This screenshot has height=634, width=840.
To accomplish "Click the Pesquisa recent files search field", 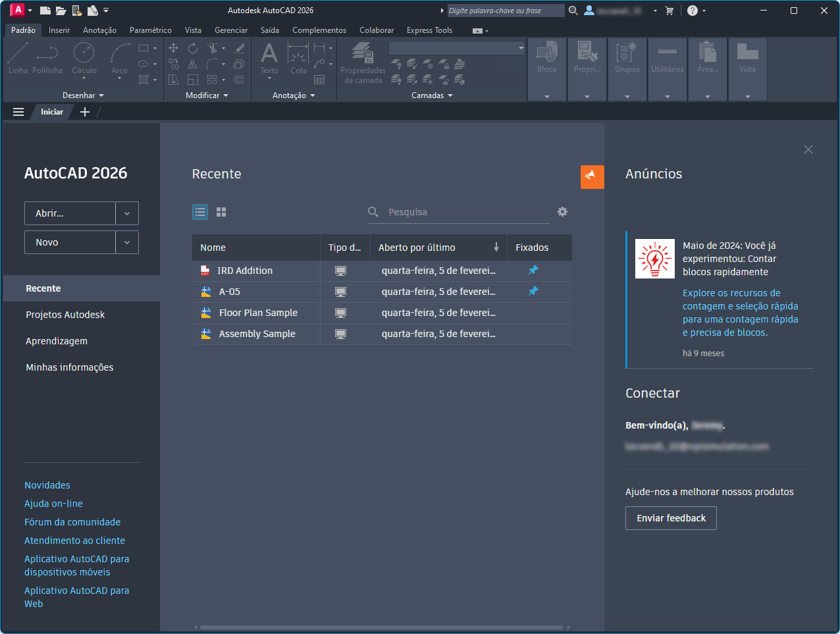I will click(459, 212).
